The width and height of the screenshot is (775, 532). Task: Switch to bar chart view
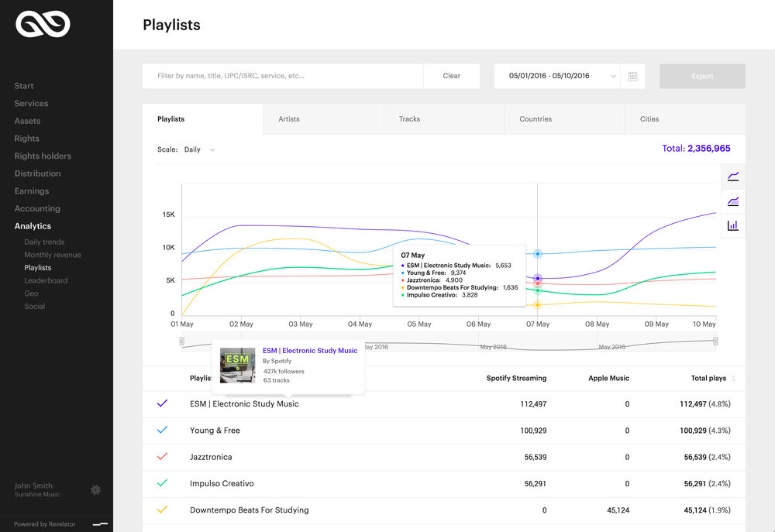pyautogui.click(x=733, y=225)
